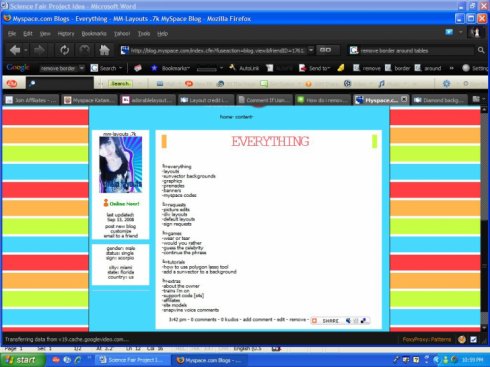The width and height of the screenshot is (490, 367).
Task: Click the Windows Start button
Action: (23, 360)
